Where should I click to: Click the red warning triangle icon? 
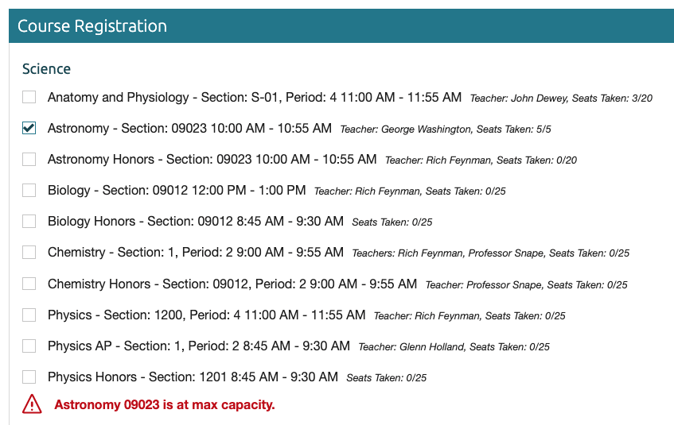[x=32, y=404]
